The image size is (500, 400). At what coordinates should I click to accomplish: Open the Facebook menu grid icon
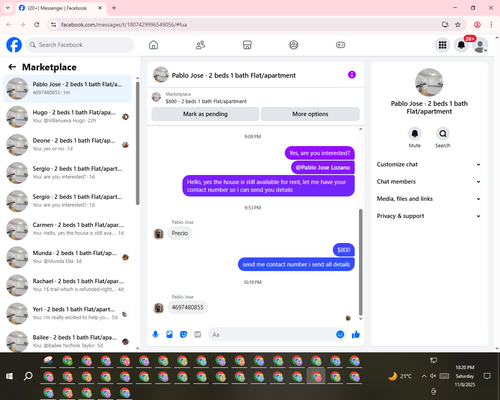[442, 45]
